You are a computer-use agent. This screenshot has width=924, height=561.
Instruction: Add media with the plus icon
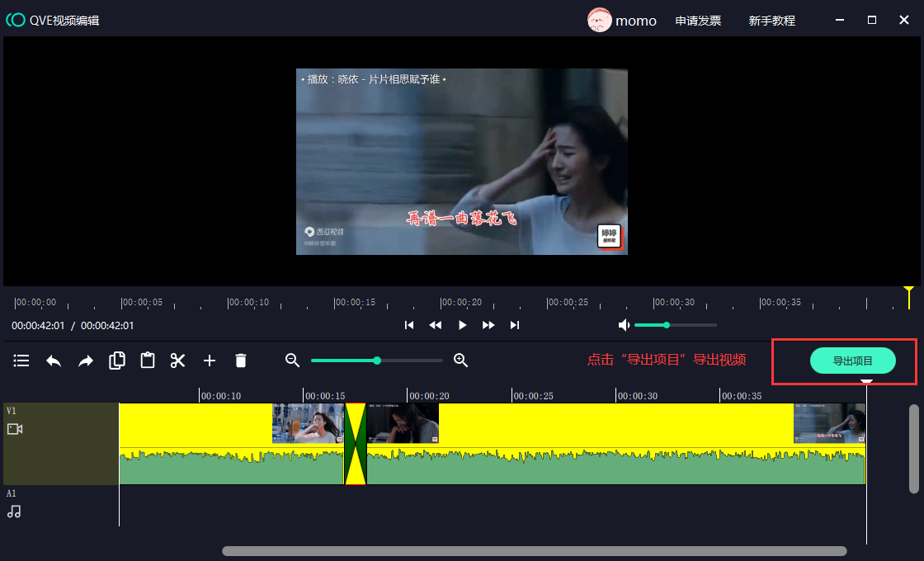[210, 361]
